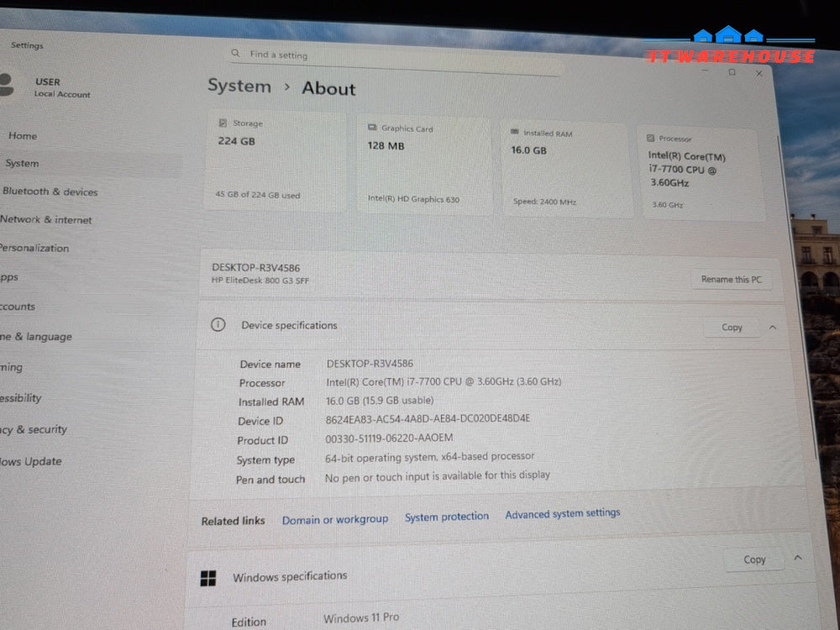Click the Device specifications info icon

(218, 324)
